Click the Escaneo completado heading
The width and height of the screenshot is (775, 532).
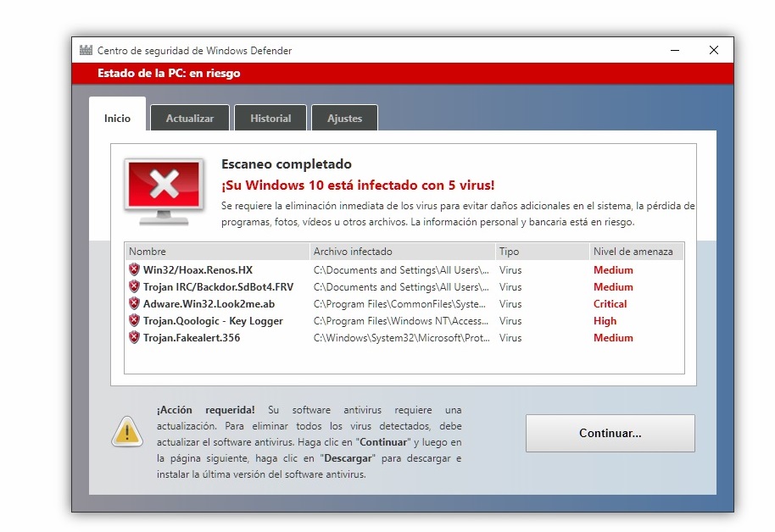tap(287, 164)
